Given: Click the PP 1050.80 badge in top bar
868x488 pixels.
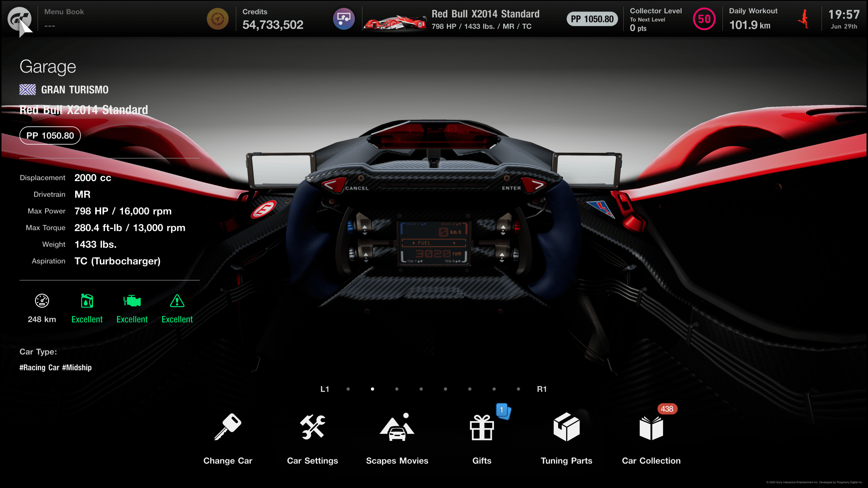Looking at the screenshot, I should tap(592, 19).
